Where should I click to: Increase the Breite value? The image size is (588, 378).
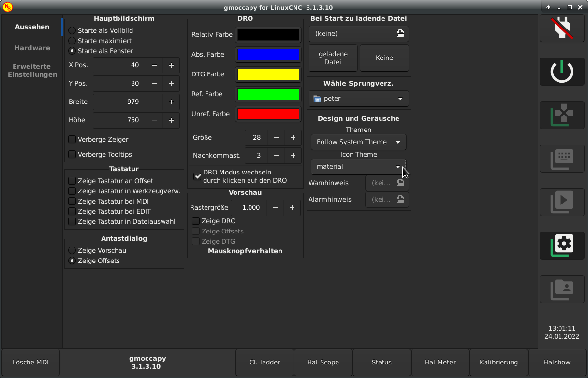tap(171, 102)
